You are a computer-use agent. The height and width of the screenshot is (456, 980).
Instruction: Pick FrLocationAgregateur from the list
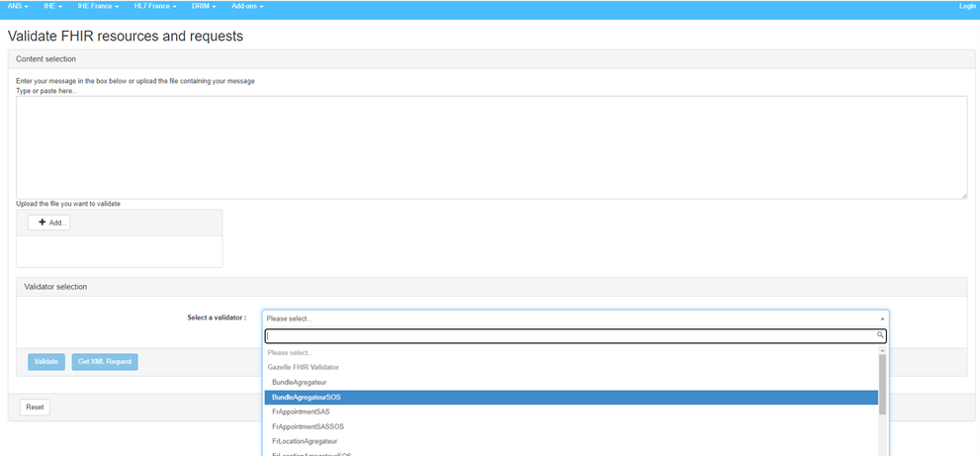click(x=305, y=441)
